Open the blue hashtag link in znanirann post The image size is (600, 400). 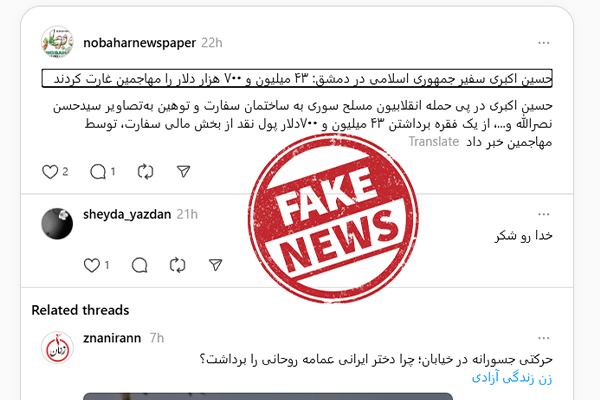click(x=512, y=378)
